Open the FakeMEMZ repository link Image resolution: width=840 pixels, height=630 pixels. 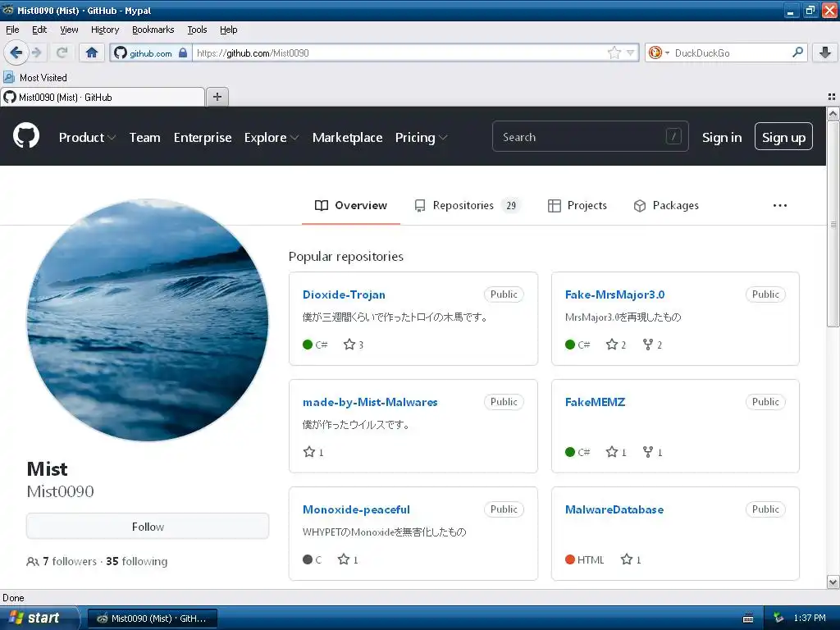(x=595, y=402)
